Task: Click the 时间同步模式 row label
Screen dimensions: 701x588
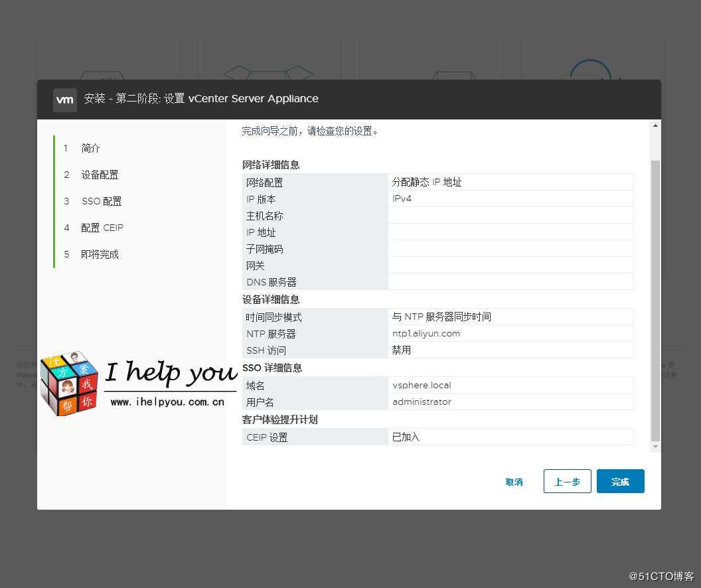Action: (x=273, y=317)
